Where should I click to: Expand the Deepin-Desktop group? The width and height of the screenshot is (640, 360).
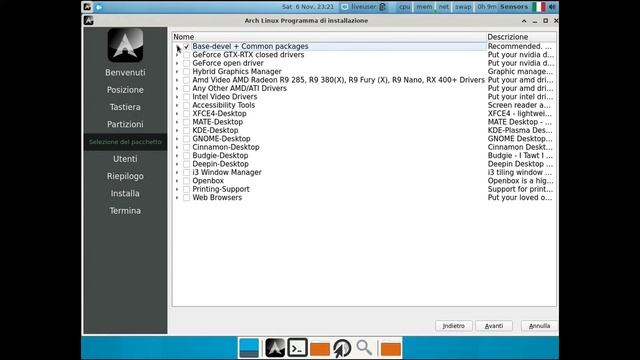coord(177,164)
